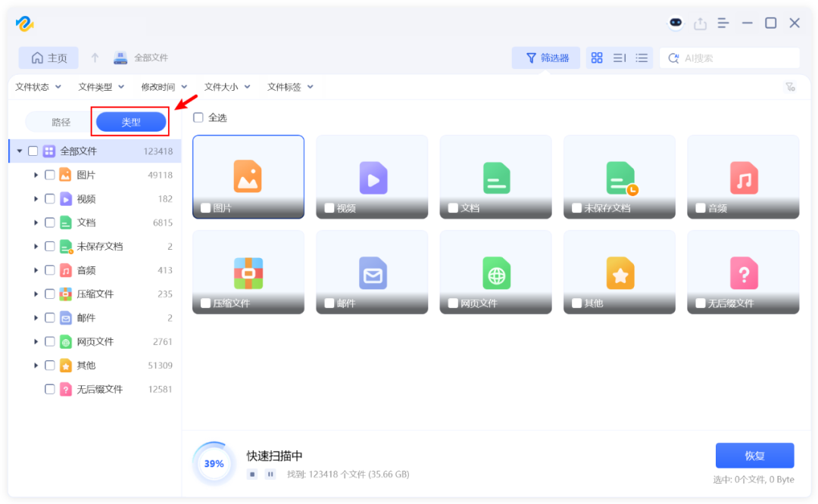Open the 网页文件 category card
818x504 pixels.
click(495, 272)
